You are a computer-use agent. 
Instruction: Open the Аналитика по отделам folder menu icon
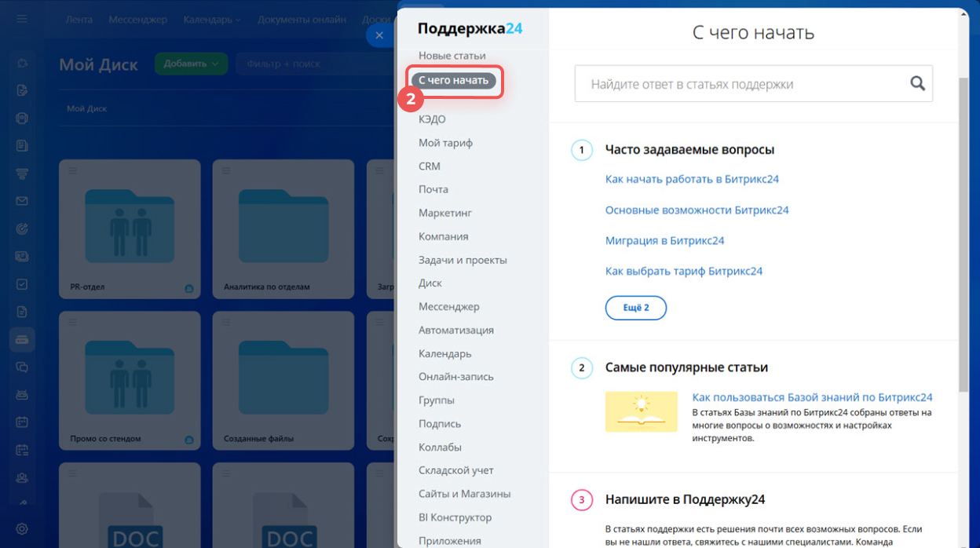click(x=226, y=171)
